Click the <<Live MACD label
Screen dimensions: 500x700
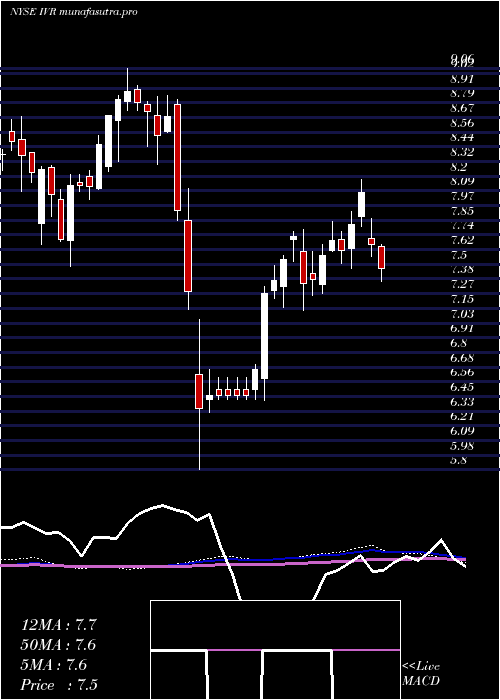[x=421, y=674]
